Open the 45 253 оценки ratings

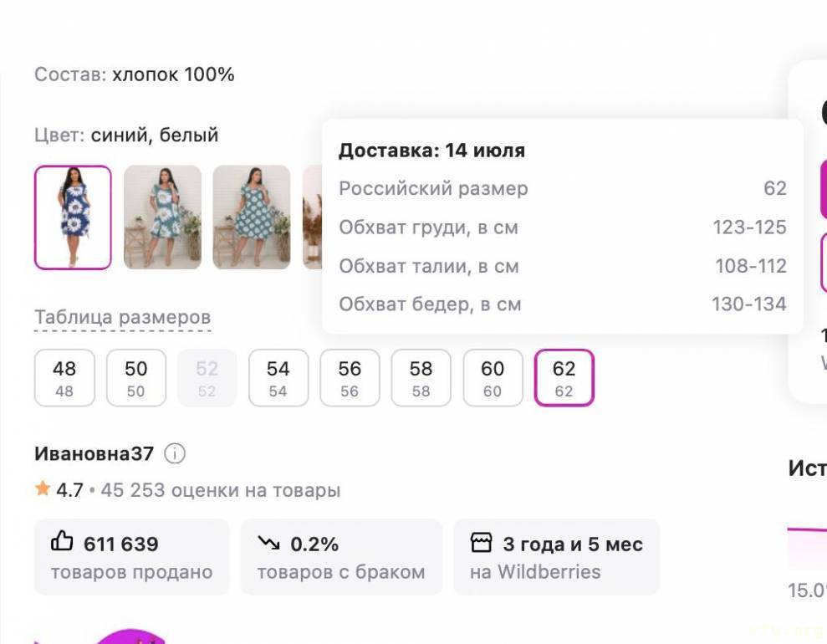coord(221,490)
